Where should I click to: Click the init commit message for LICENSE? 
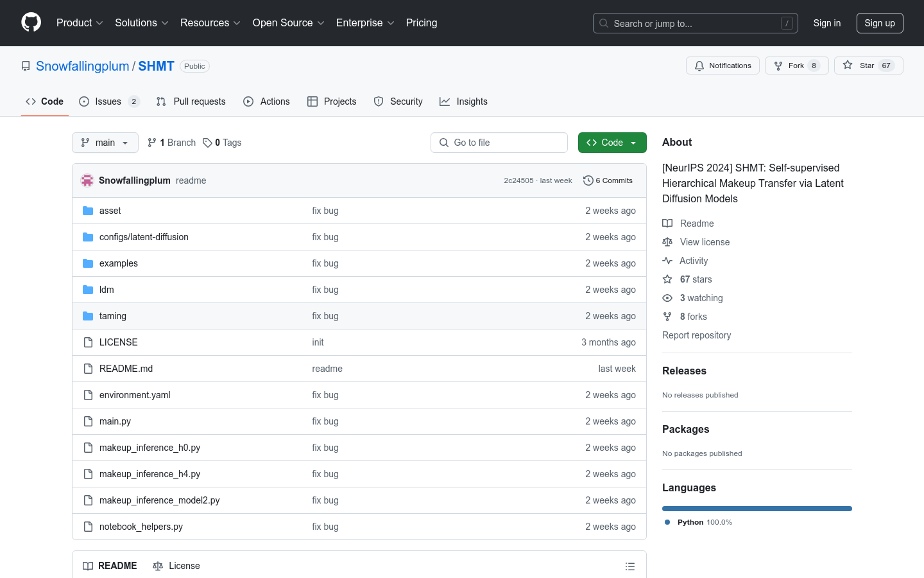pos(318,342)
